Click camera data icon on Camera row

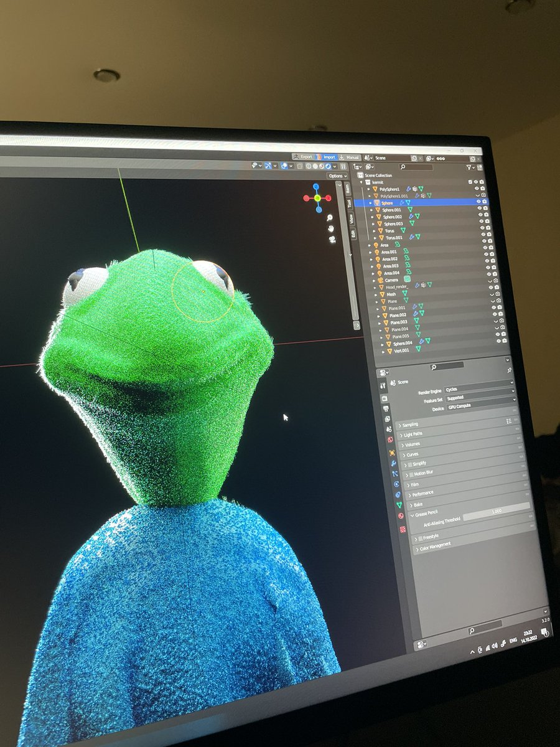(407, 279)
